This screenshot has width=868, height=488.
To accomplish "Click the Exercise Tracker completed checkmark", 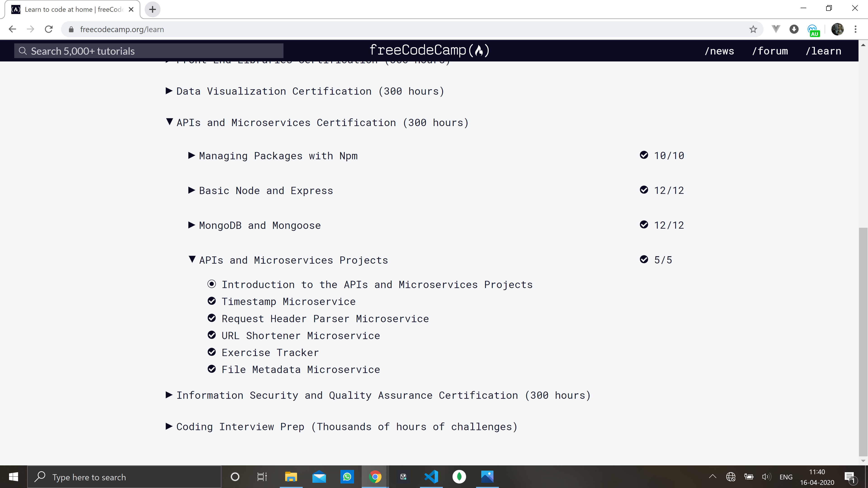I will coord(212,352).
